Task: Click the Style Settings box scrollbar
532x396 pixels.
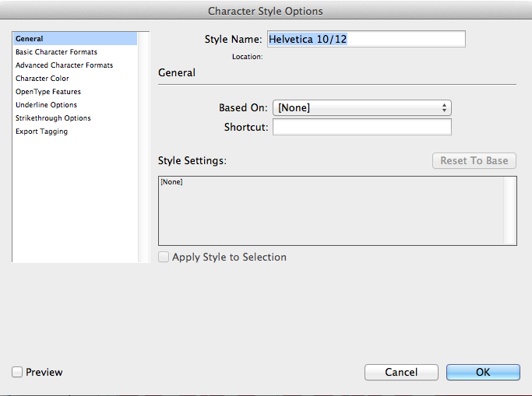Action: click(x=509, y=210)
